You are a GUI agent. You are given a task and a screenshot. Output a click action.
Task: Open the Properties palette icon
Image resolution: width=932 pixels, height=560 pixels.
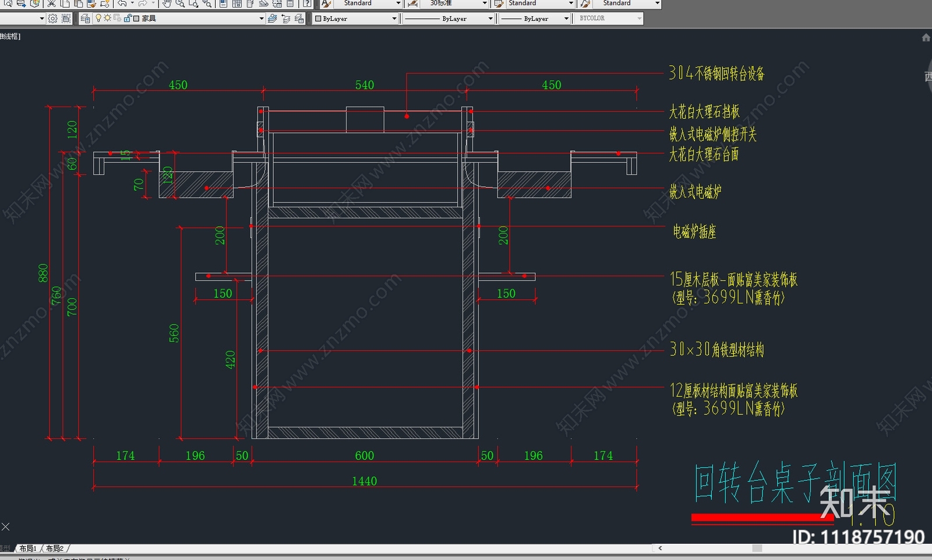click(x=224, y=3)
